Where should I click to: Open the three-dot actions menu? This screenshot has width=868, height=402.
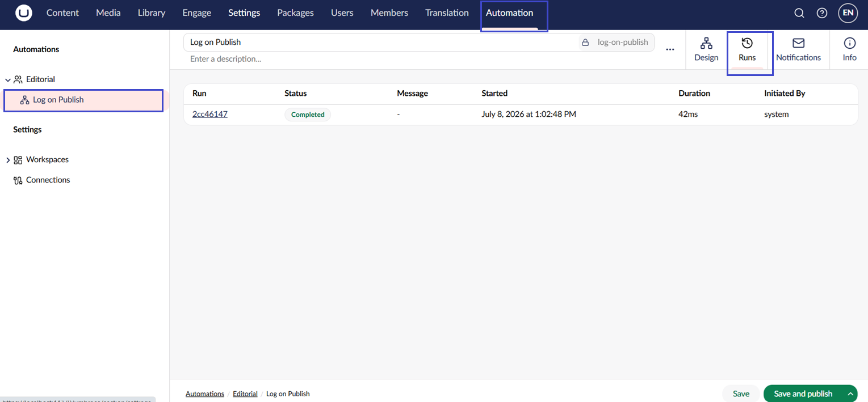670,50
